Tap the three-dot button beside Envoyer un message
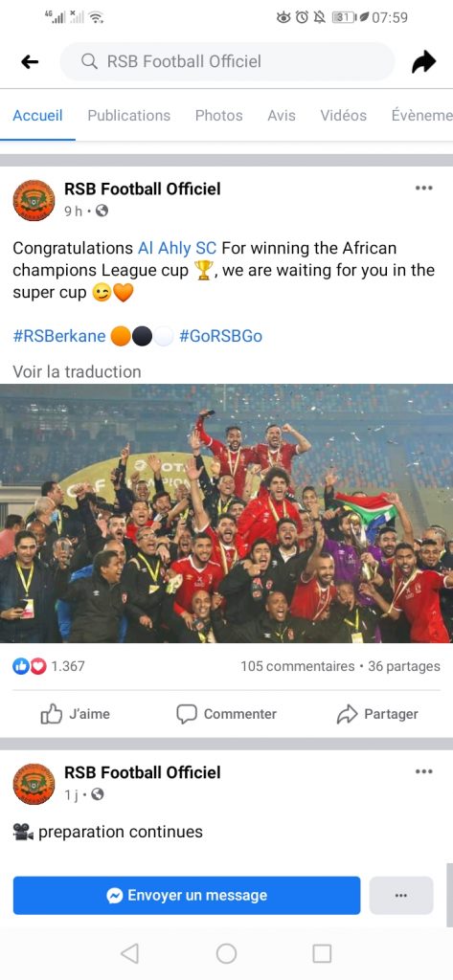 401,895
